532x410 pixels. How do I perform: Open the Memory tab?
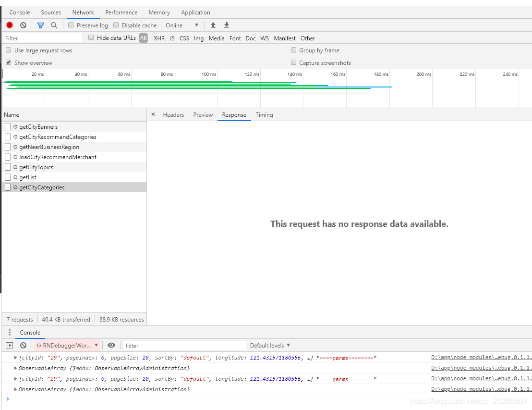coord(159,12)
